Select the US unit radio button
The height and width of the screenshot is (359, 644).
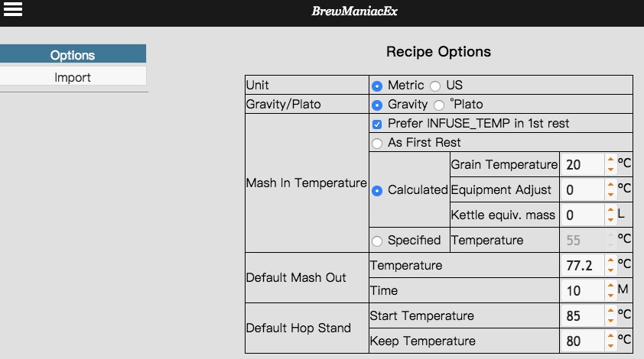[x=435, y=86]
